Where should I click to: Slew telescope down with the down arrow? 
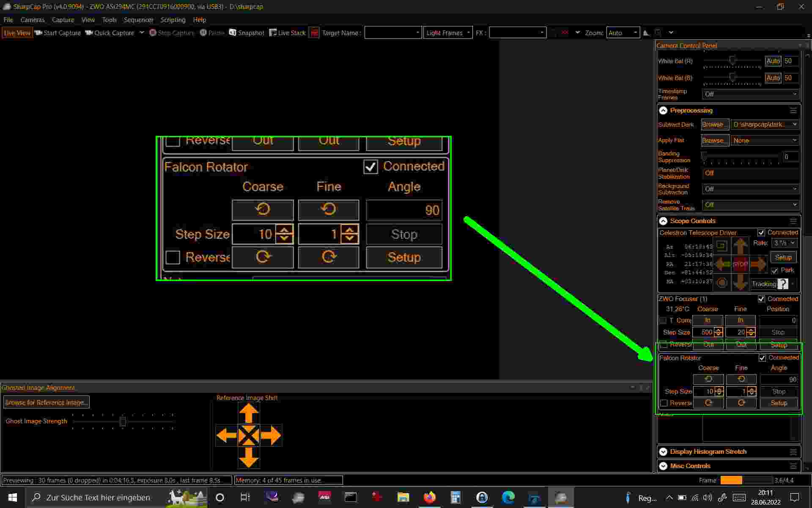[x=740, y=282]
